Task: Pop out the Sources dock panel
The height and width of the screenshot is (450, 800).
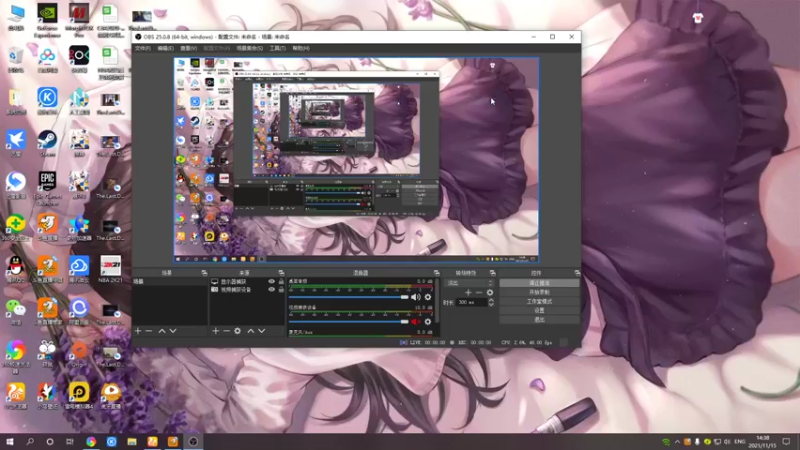Action: [281, 273]
